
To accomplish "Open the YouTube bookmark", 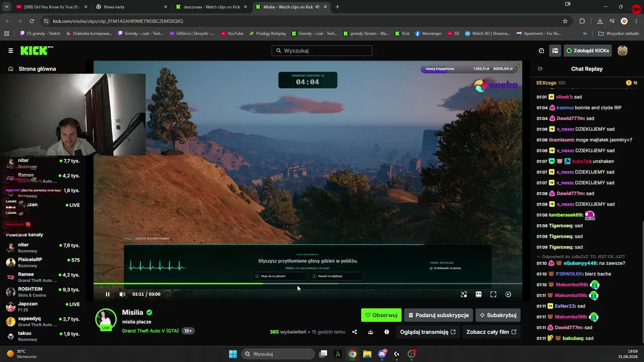I will [232, 34].
